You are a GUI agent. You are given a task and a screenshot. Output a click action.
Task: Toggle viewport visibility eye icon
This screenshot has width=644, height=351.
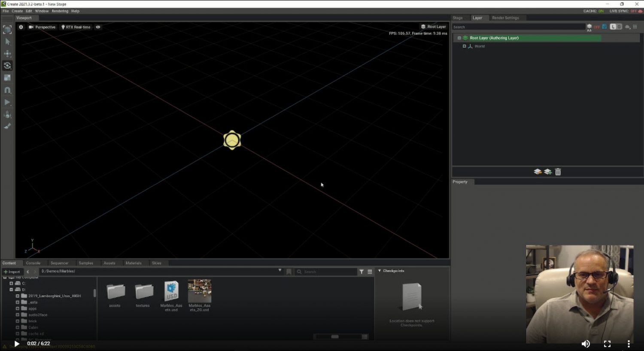pyautogui.click(x=98, y=27)
